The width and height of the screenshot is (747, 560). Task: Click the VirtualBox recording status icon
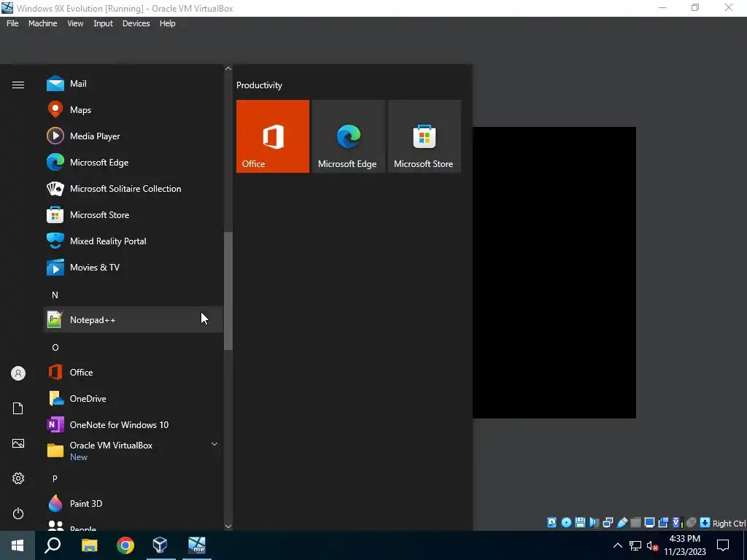(x=663, y=522)
